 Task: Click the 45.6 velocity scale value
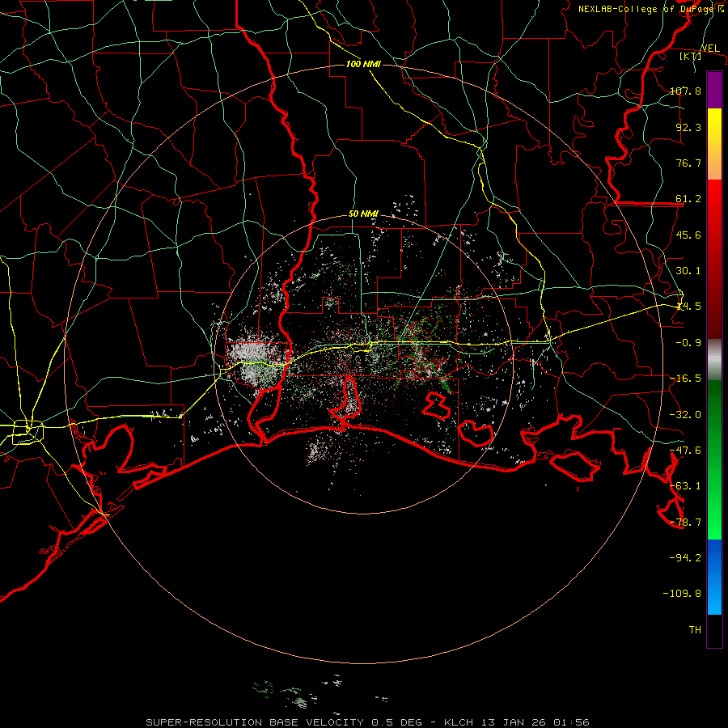tap(688, 235)
